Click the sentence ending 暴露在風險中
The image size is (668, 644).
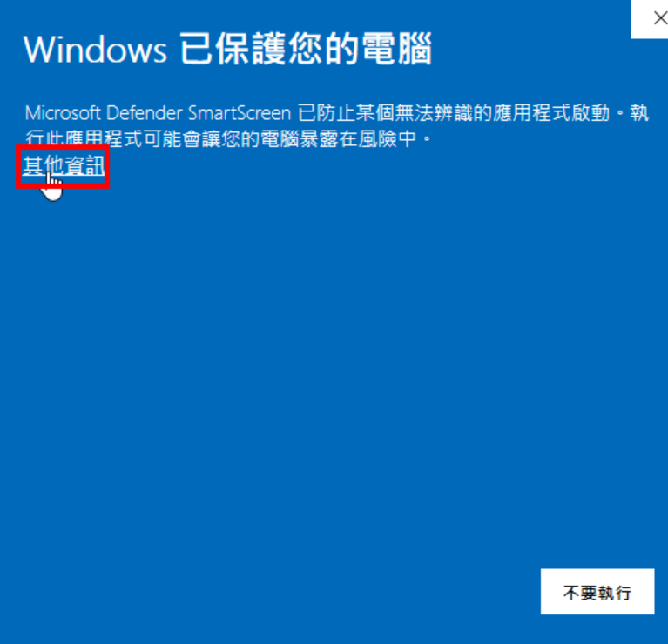228,138
